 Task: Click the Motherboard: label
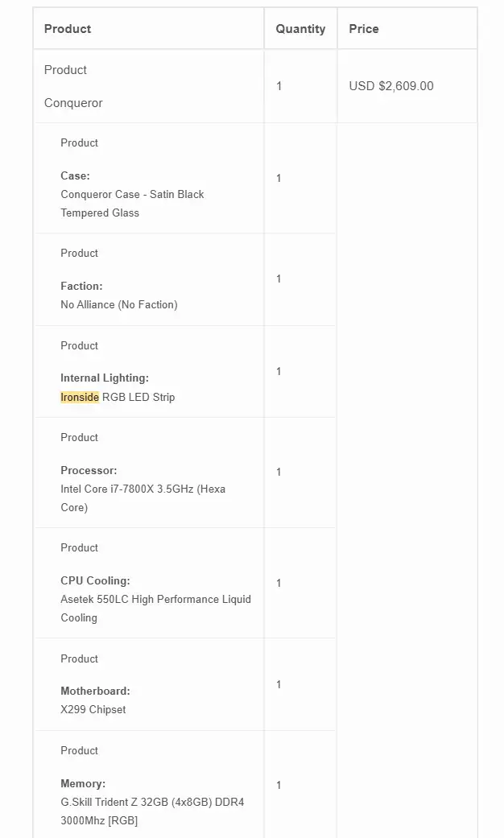[95, 691]
